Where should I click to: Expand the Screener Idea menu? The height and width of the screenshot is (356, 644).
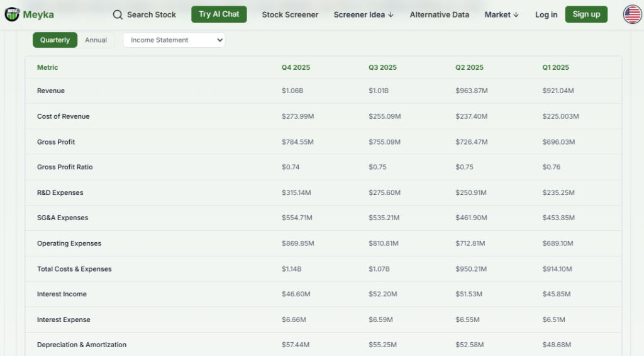tap(364, 14)
